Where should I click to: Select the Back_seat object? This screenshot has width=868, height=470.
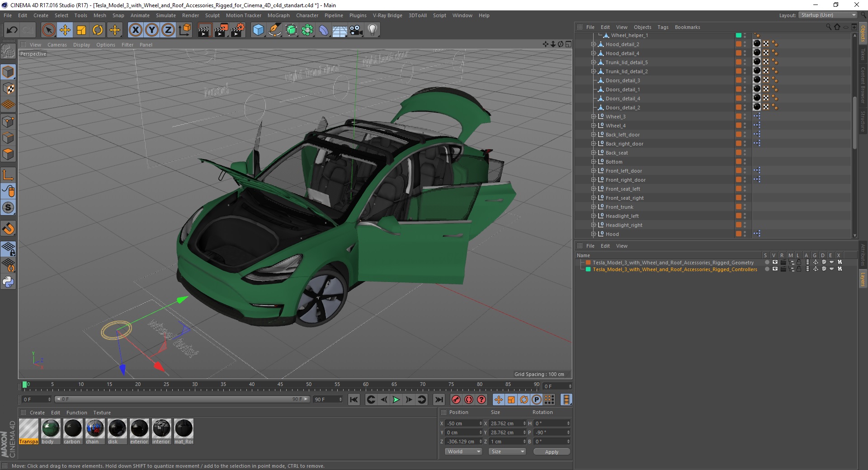(617, 153)
